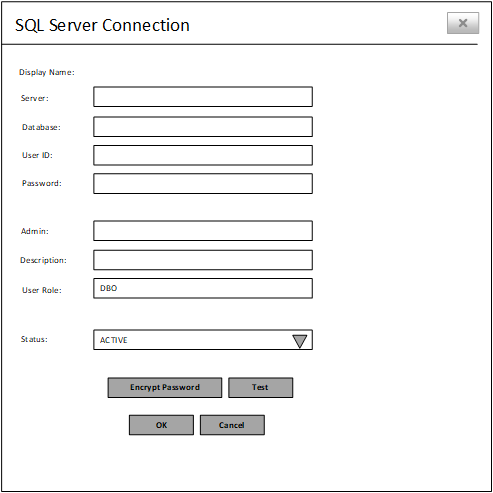Click the Database: label
Screen dimensions: 493x493
41,127
